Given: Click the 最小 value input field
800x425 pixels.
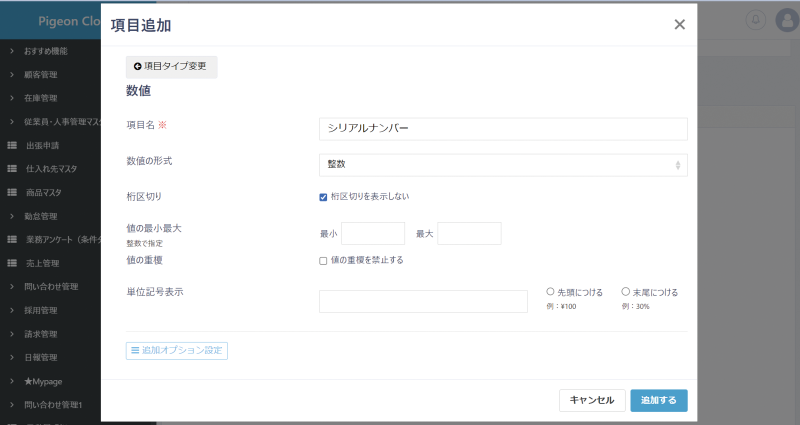Looking at the screenshot, I should [373, 233].
